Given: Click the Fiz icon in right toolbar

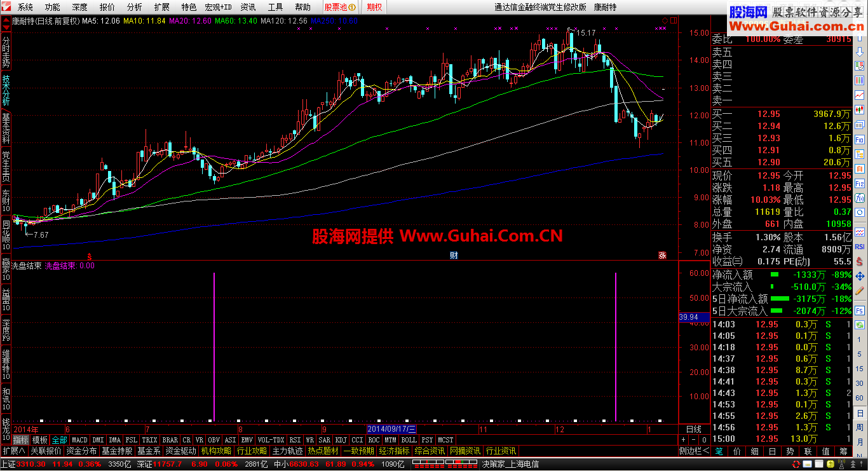Looking at the screenshot, I should tap(860, 183).
